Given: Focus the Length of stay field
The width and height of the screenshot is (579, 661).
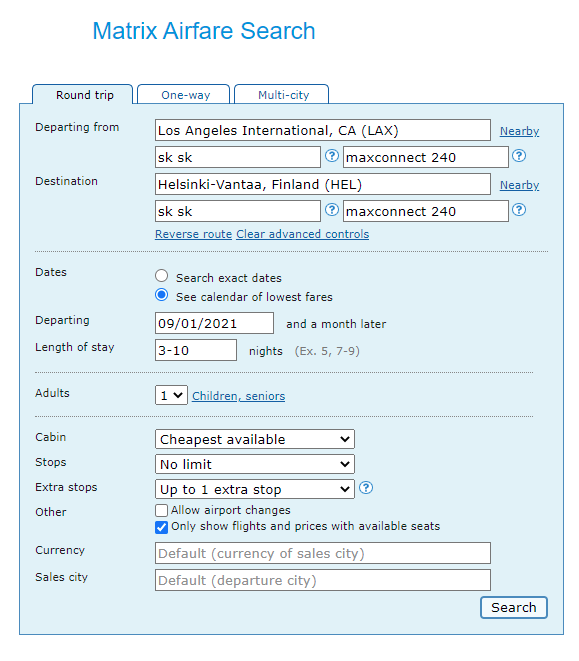Looking at the screenshot, I should tap(196, 350).
